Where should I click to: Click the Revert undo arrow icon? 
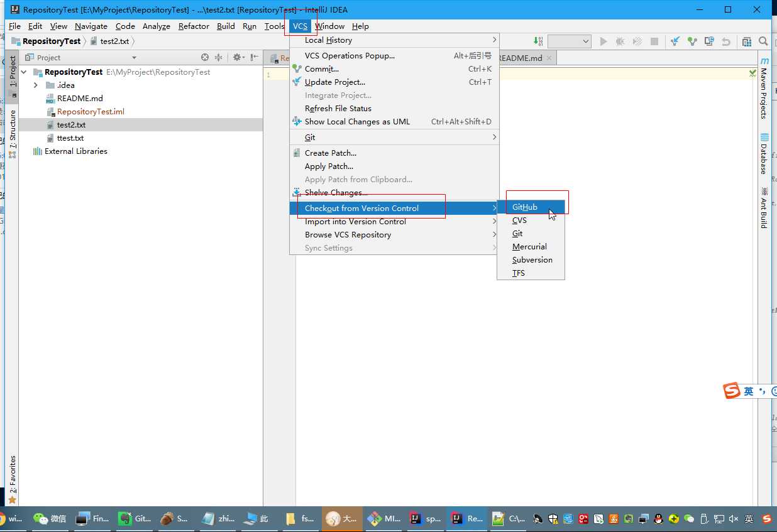coord(726,41)
